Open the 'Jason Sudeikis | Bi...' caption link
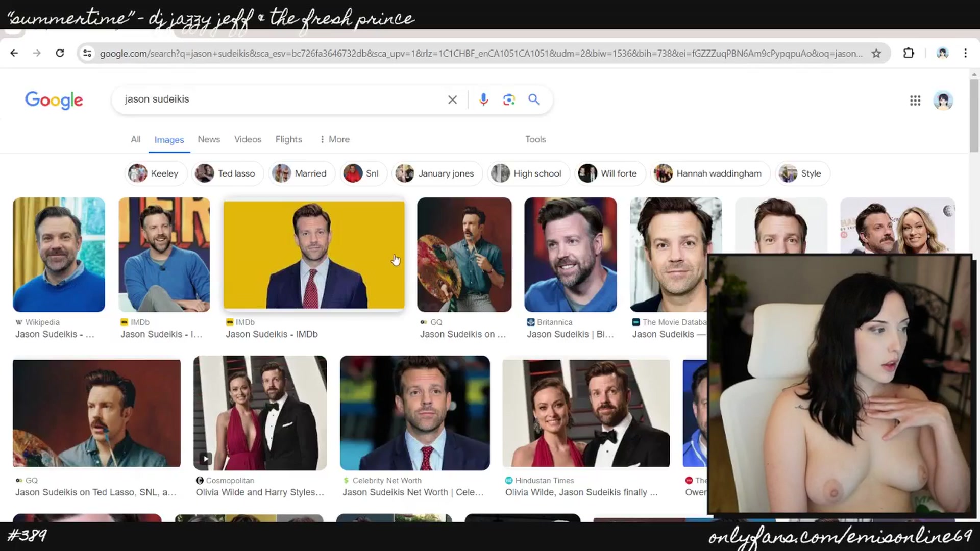This screenshot has width=980, height=551. 570,334
